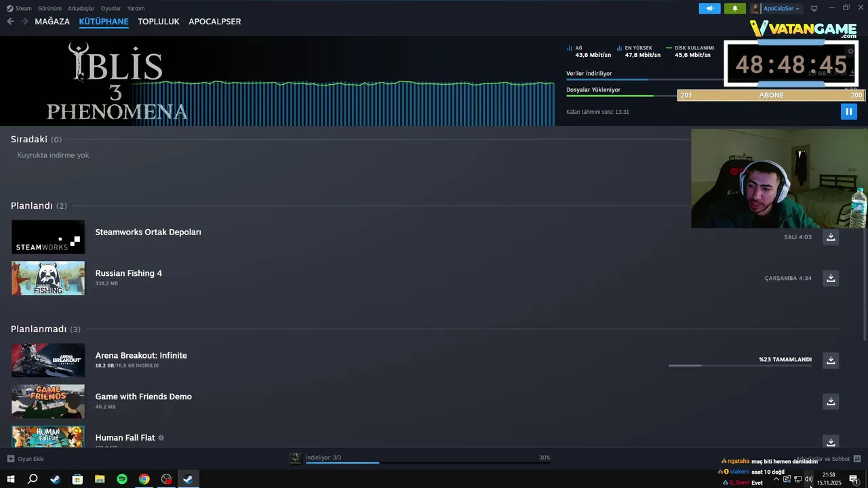Viewport: 868px width, 488px height.
Task: Open the Görünüm menu
Action: (50, 9)
